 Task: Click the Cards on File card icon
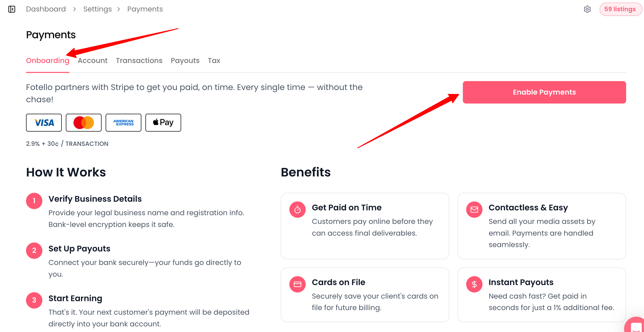click(297, 284)
